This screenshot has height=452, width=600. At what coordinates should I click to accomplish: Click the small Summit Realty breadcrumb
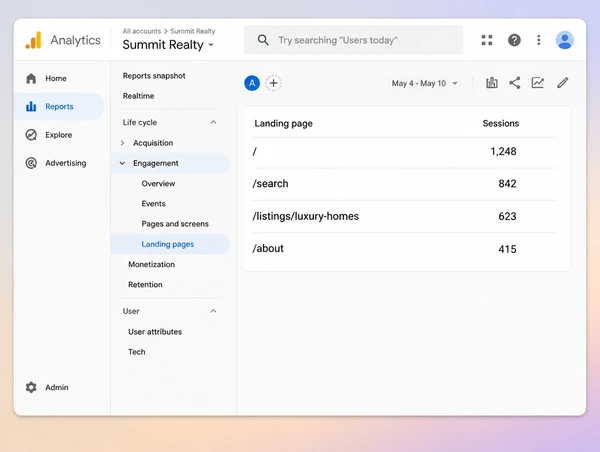[x=192, y=31]
